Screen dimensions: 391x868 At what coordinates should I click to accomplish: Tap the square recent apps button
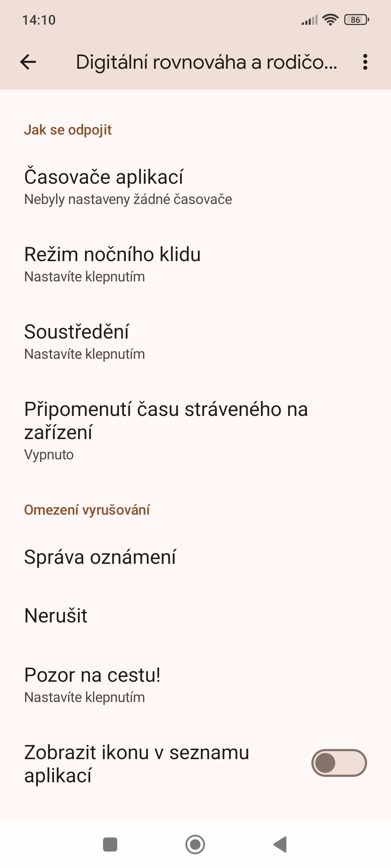(110, 844)
